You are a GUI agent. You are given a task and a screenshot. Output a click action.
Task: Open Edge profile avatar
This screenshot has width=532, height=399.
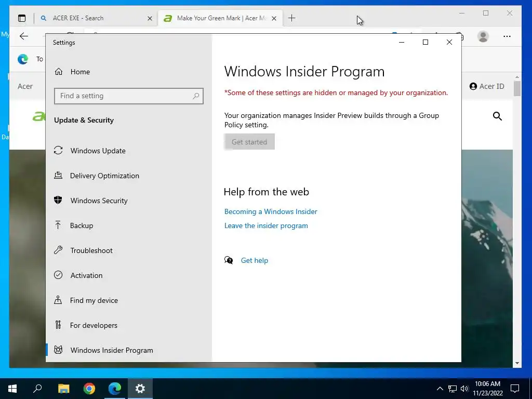tap(483, 36)
